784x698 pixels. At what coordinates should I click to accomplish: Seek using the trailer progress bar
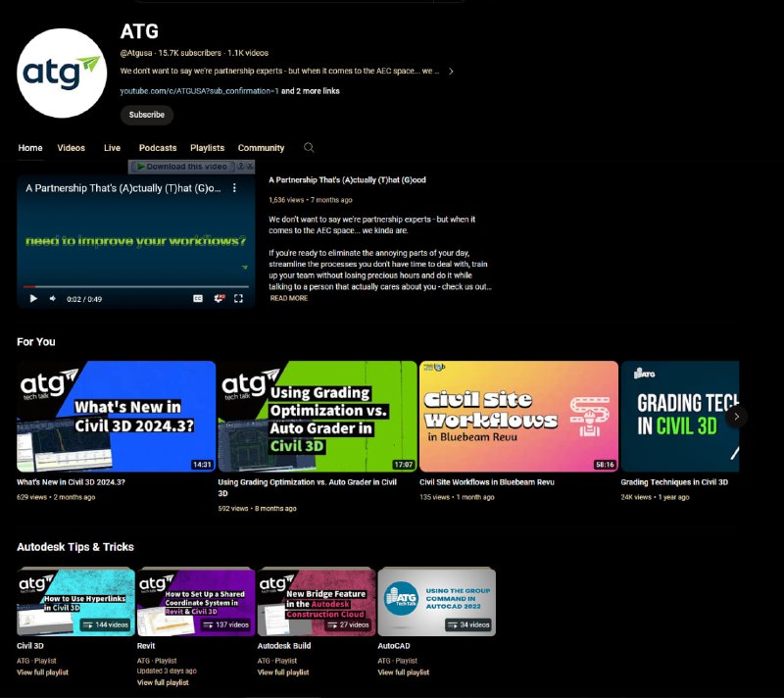136,287
